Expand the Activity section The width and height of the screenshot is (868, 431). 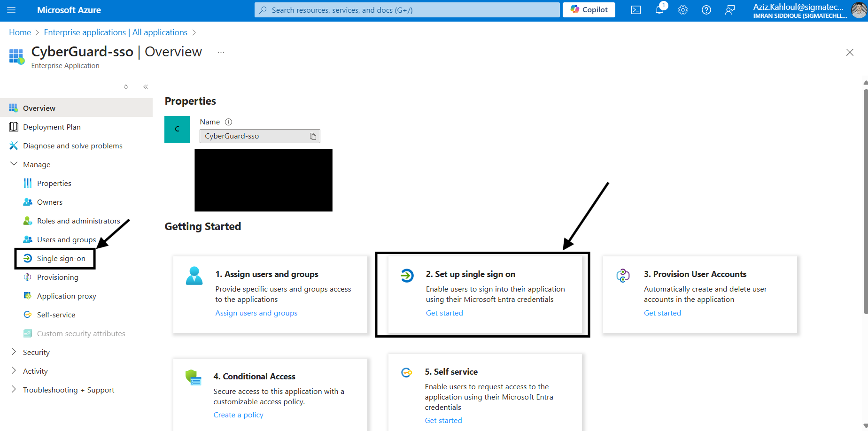tap(14, 371)
